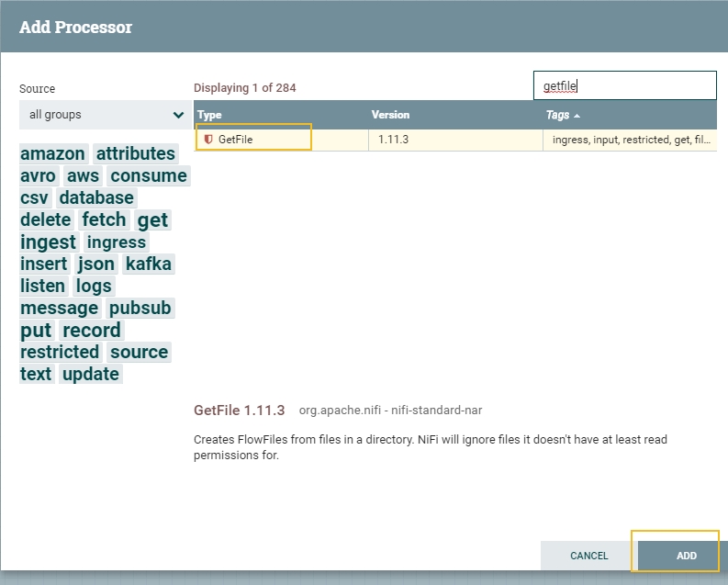Sort by the Type column header
Screen dimensions: 728x585
pyautogui.click(x=210, y=115)
